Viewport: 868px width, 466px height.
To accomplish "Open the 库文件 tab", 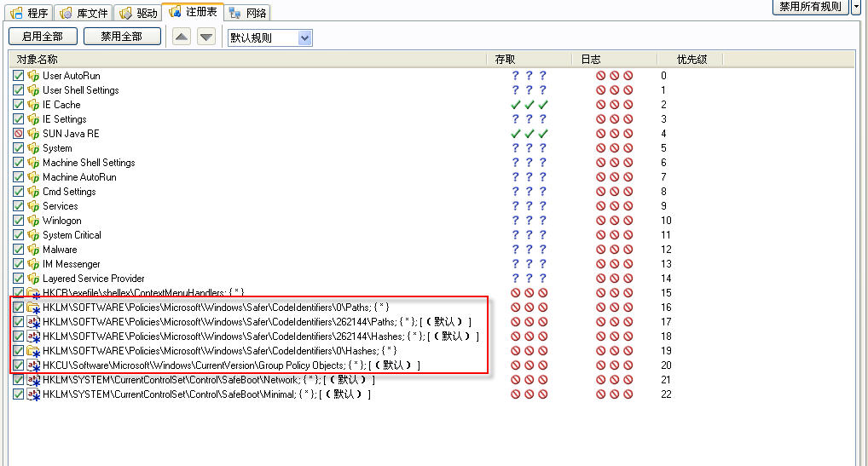I will 84,13.
